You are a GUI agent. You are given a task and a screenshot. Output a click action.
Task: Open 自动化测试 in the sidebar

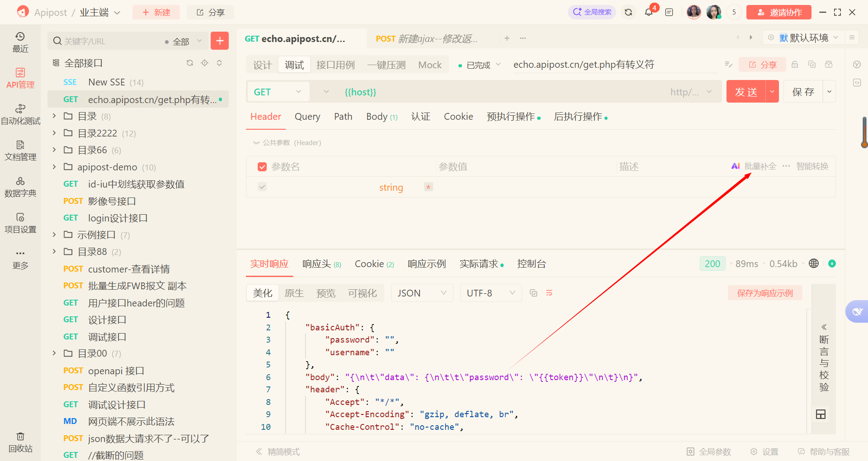(20, 114)
